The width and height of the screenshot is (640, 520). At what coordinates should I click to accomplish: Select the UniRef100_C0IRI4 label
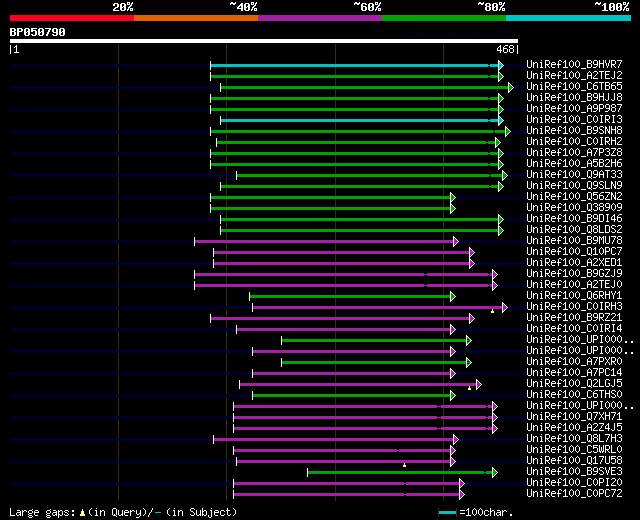(x=574, y=328)
